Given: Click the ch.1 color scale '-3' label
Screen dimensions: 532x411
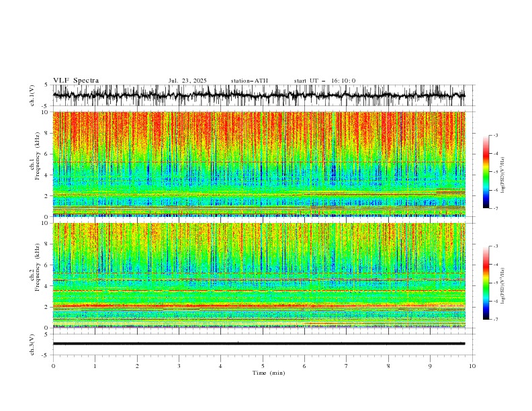Looking at the screenshot, I should point(496,135).
